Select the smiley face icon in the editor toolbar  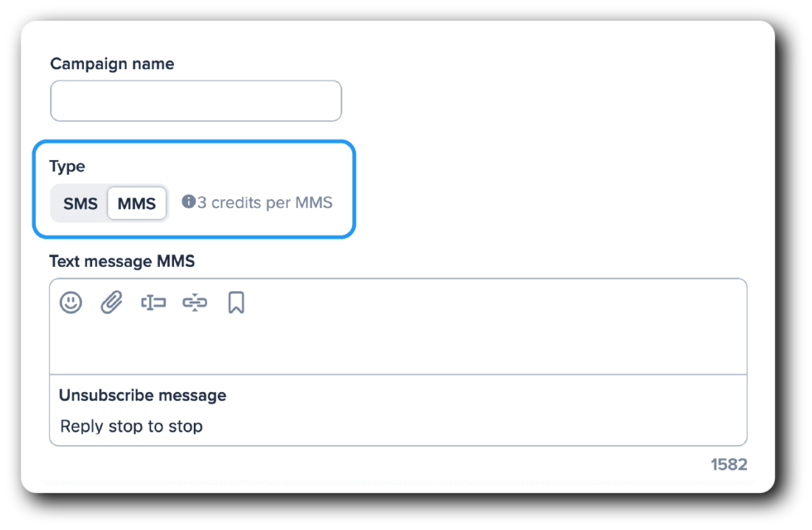point(71,301)
